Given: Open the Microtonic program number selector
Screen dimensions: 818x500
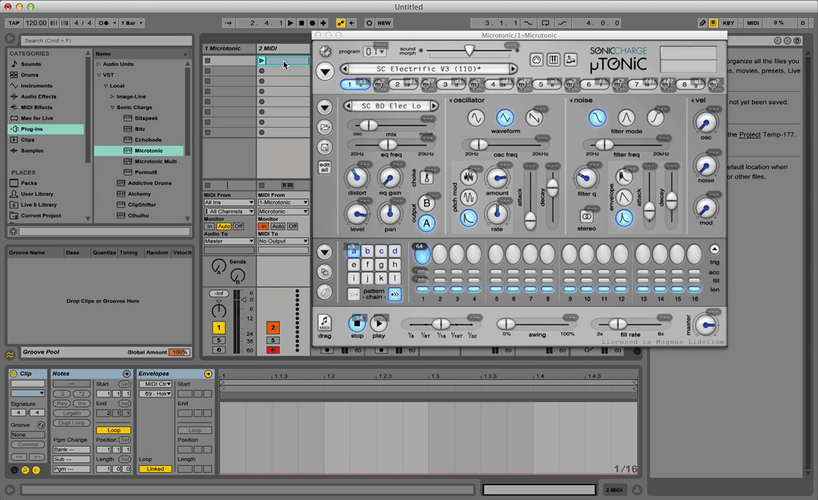Looking at the screenshot, I should point(375,52).
